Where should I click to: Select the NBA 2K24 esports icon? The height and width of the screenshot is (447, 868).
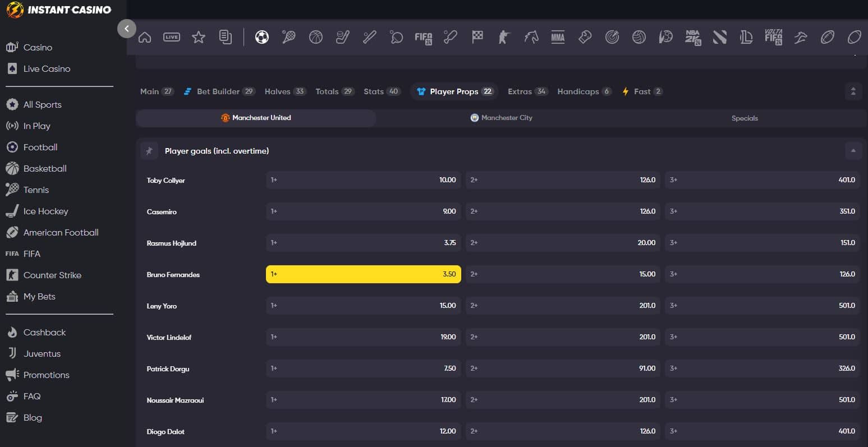(x=693, y=38)
